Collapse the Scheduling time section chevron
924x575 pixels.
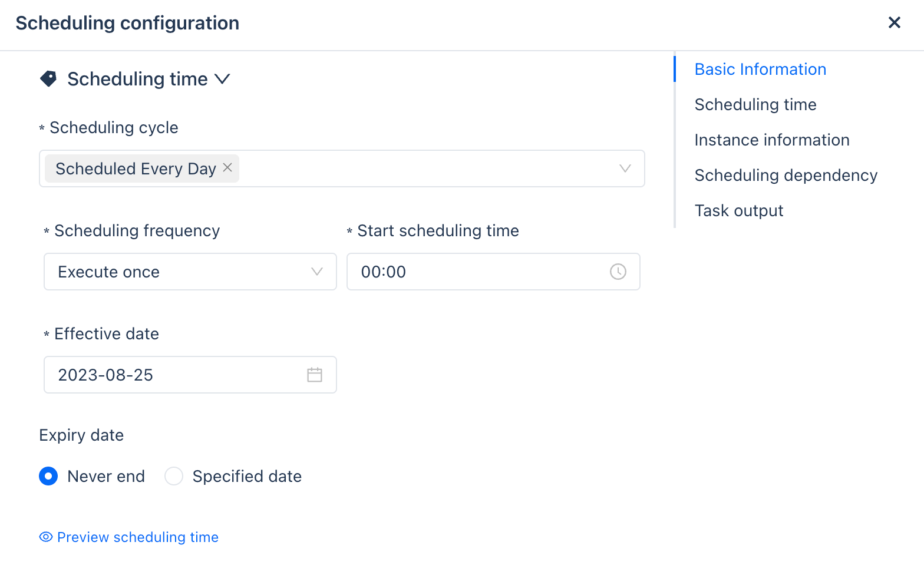point(222,79)
